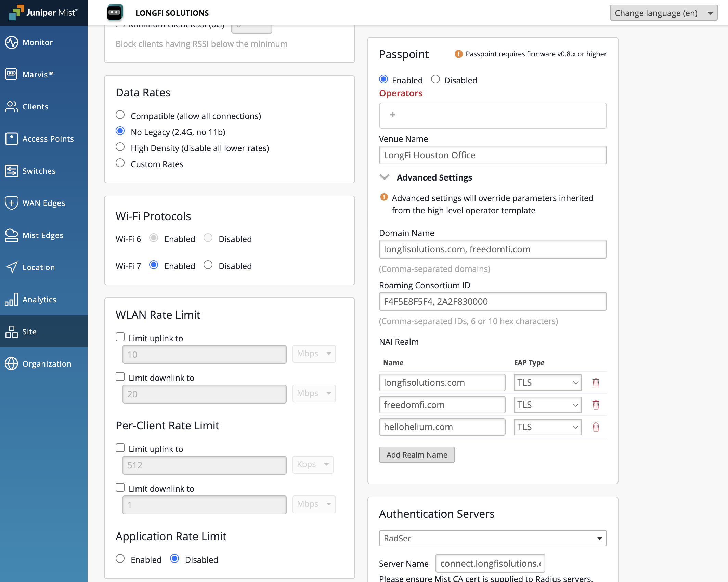Image resolution: width=728 pixels, height=582 pixels.
Task: Click the Mist Edges cloud icon
Action: pos(12,235)
